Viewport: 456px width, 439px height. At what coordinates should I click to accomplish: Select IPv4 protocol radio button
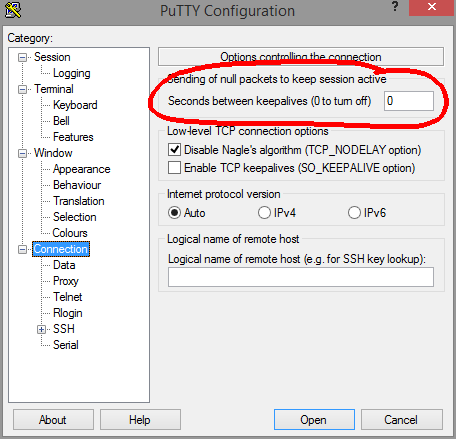[x=264, y=213]
